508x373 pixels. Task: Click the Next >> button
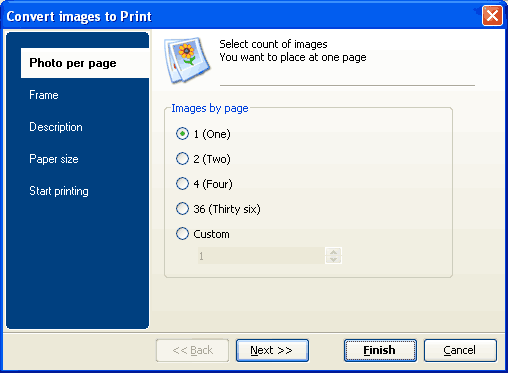tap(272, 350)
